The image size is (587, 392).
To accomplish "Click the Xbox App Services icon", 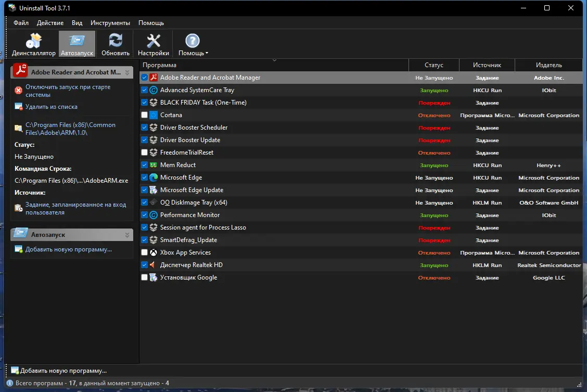I will [x=154, y=252].
